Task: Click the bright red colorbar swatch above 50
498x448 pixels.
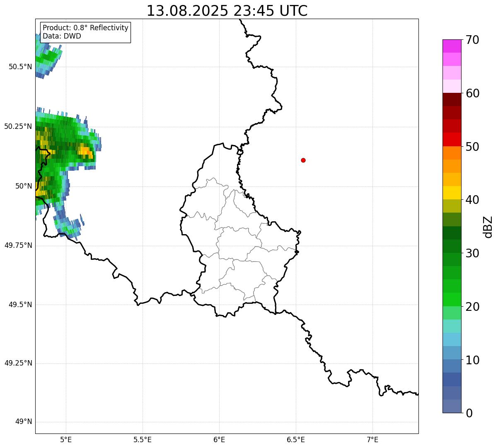Action: [x=452, y=139]
